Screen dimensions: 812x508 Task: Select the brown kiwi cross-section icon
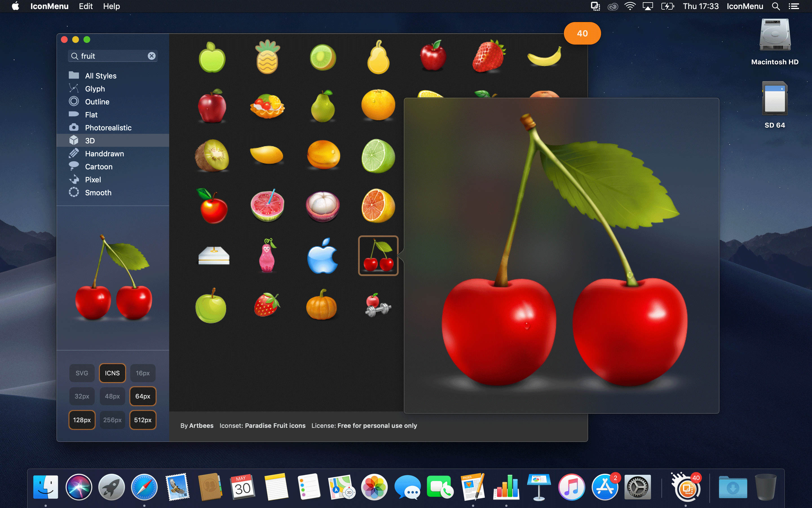[212, 156]
